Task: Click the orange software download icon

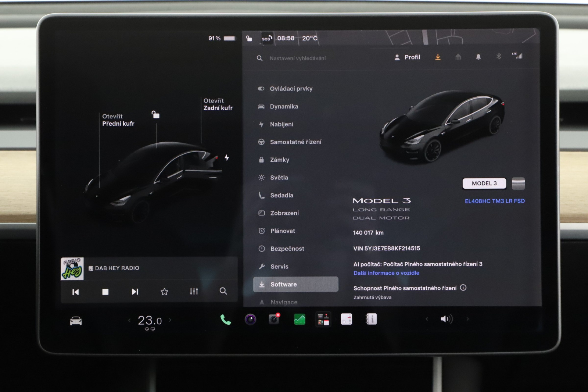Action: 438,57
